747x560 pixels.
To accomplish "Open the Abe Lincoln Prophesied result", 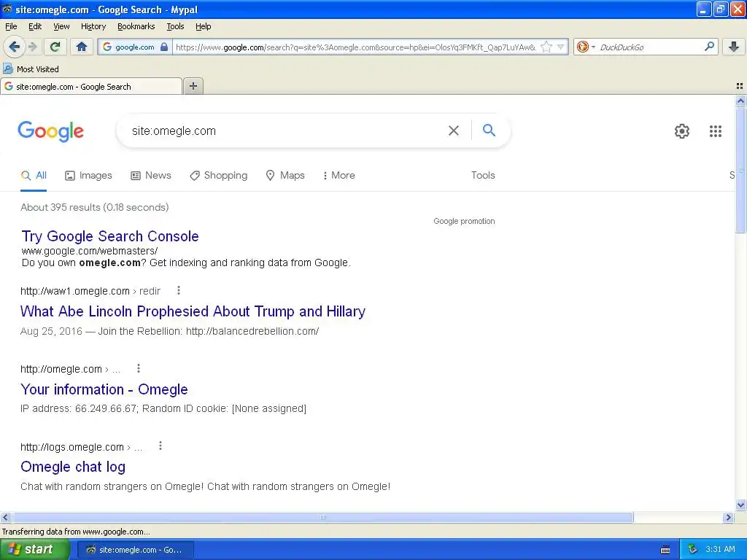I will pyautogui.click(x=193, y=311).
